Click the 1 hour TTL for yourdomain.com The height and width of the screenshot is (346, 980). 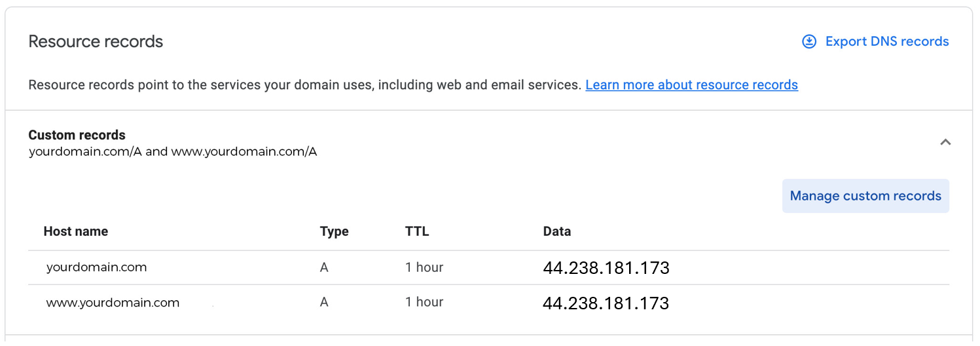(424, 267)
